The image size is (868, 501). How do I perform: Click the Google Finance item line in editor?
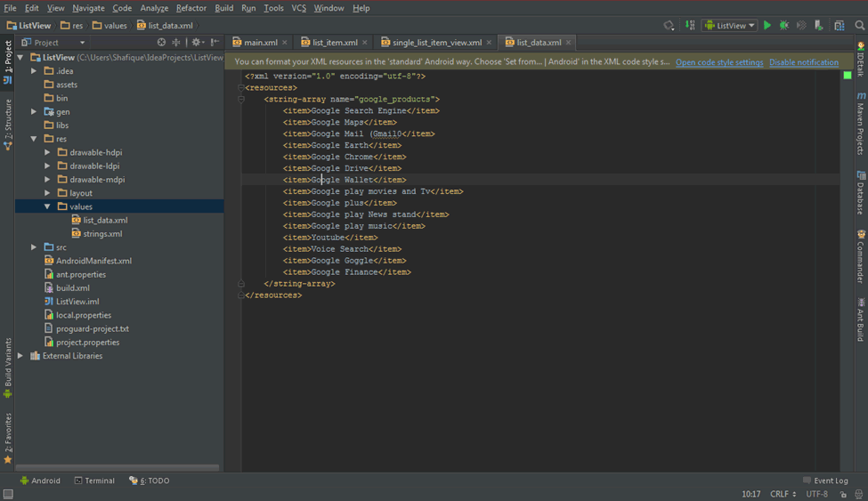click(346, 271)
